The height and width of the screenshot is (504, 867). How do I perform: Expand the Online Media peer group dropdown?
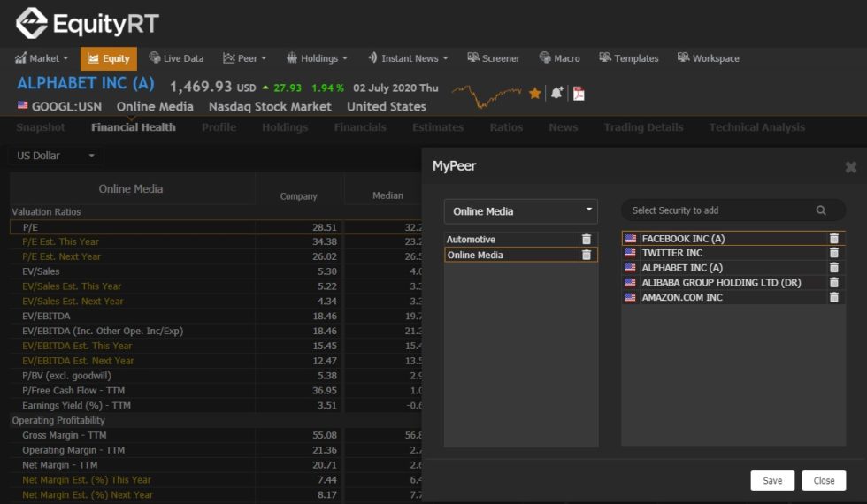click(x=520, y=211)
